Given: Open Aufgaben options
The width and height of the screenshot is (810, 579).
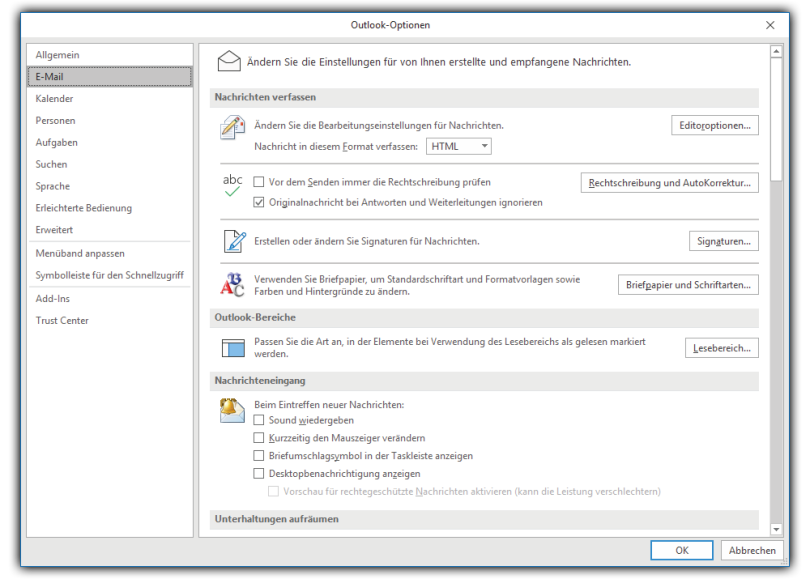Looking at the screenshot, I should coord(110,142).
